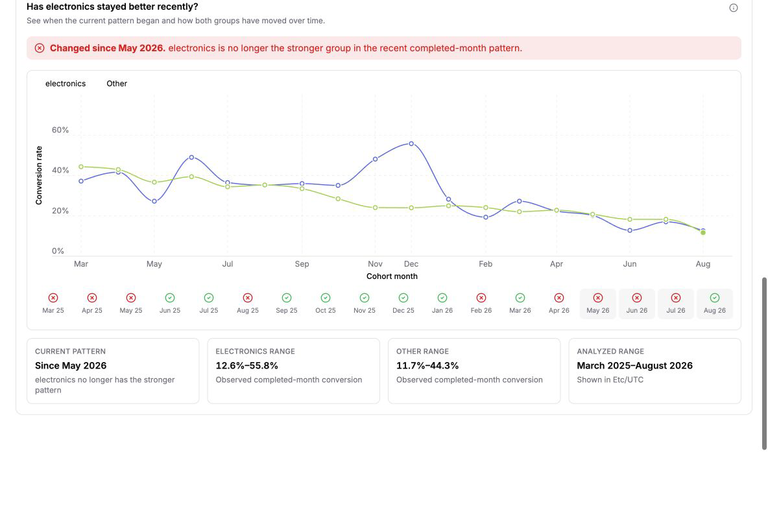
Task: Click the filled green Aug data point
Action: point(703,233)
